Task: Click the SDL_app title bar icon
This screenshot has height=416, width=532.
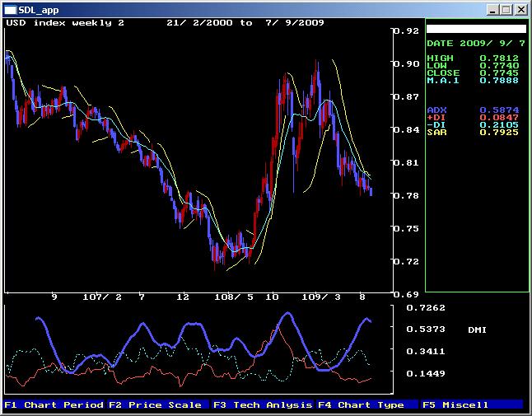Action: click(x=10, y=10)
